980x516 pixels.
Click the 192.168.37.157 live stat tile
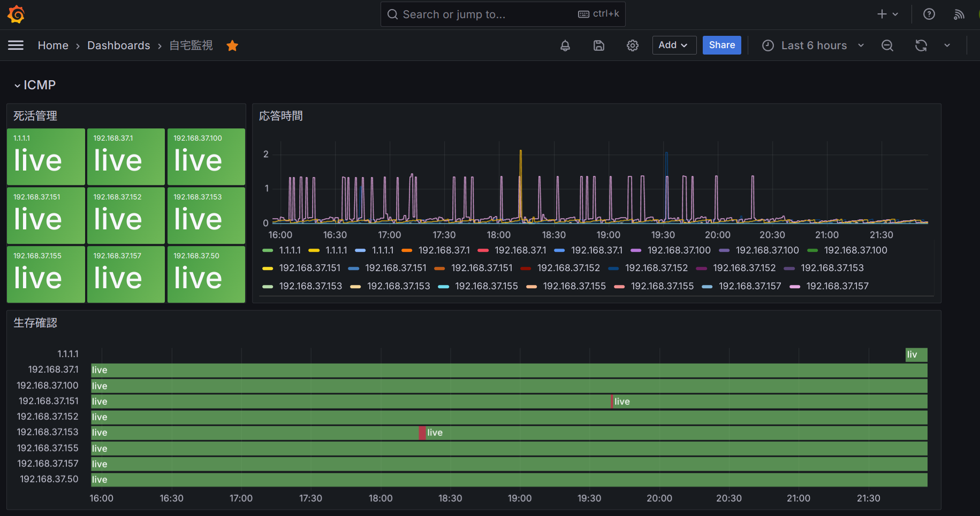[126, 274]
